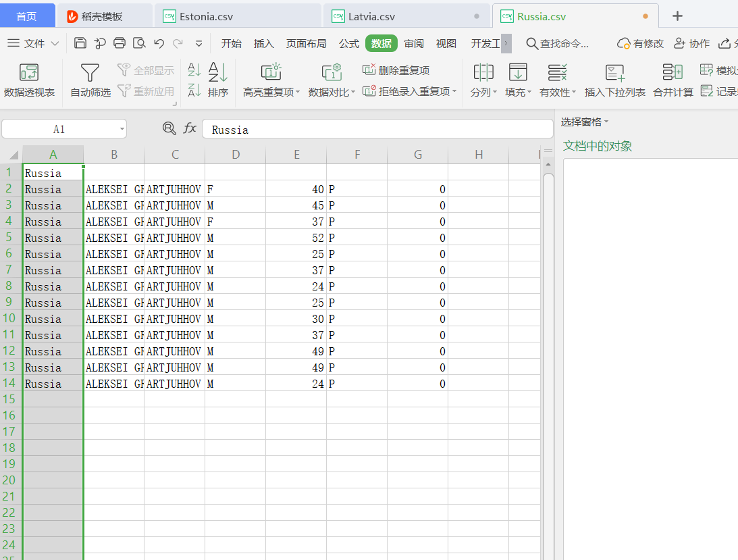Expand the quick access toolbar customize arrow
Screen dimensions: 738x560
tap(199, 43)
